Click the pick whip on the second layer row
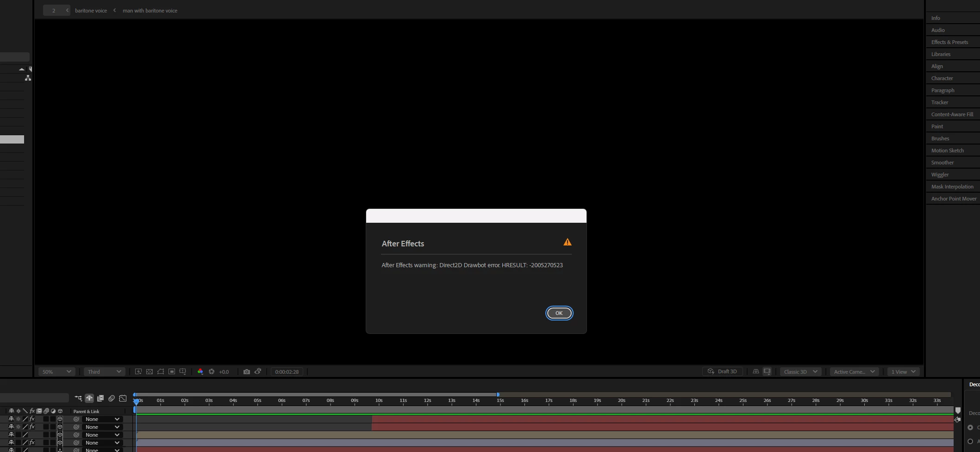Viewport: 980px width, 452px height. (x=76, y=427)
